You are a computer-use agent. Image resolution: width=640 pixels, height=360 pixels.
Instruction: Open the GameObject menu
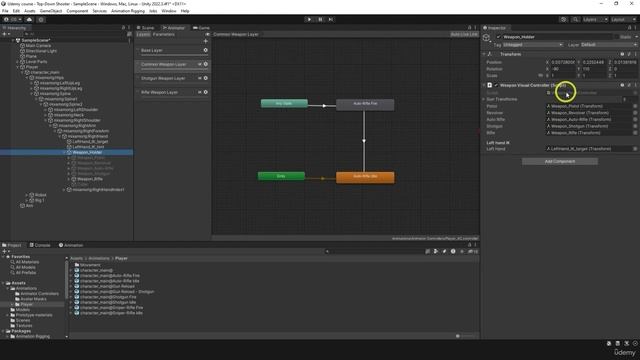(x=51, y=11)
